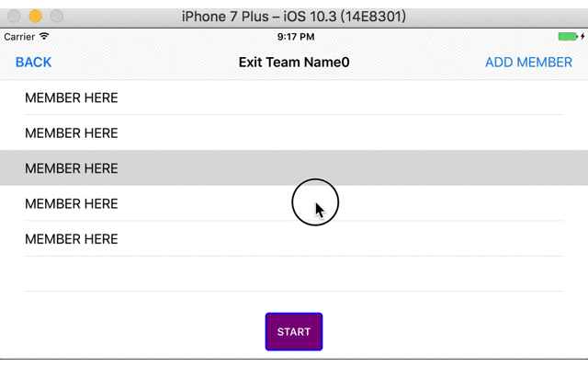This screenshot has height=368, width=588.
Task: Click the iPhone 7 Plus window title
Action: (294, 17)
